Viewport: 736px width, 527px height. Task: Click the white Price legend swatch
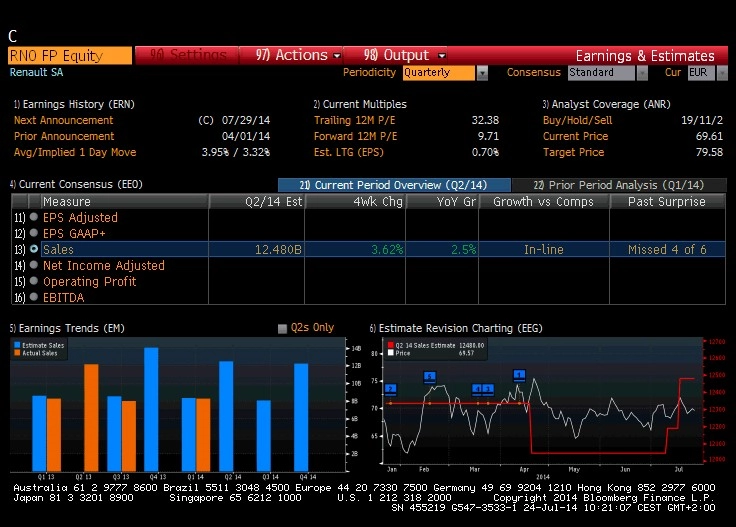click(391, 353)
